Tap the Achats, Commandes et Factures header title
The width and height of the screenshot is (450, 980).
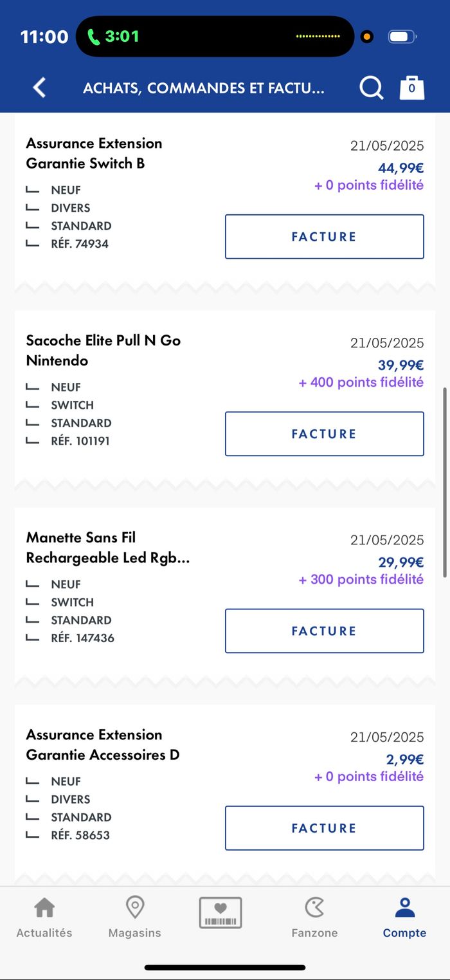[x=203, y=88]
